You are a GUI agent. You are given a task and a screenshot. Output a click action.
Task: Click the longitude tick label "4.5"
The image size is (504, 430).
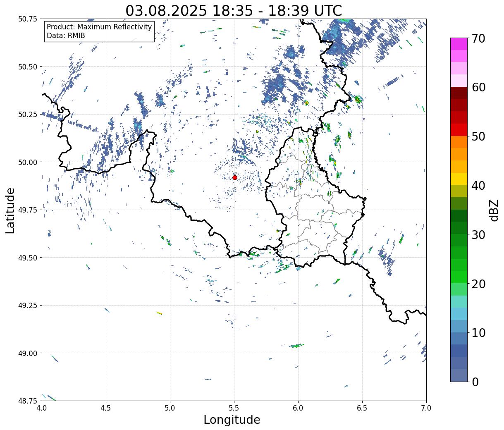[106, 408]
